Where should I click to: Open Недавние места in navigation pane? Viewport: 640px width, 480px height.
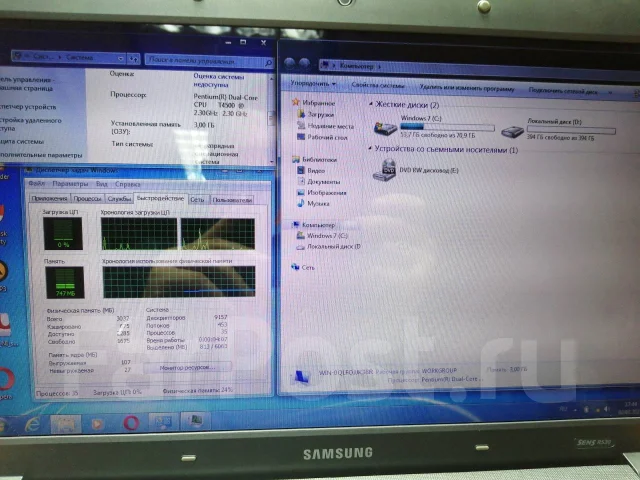[x=326, y=126]
